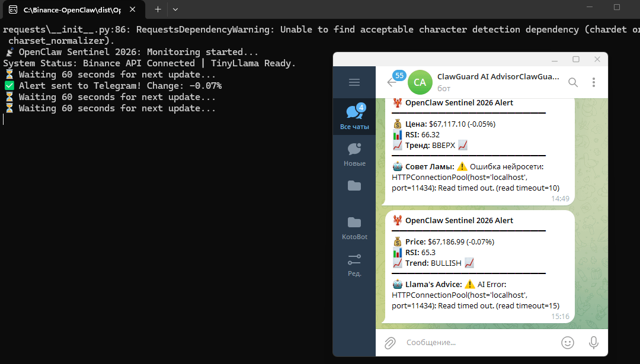640x364 pixels.
Task: Go back using the chat arrow
Action: 391,82
